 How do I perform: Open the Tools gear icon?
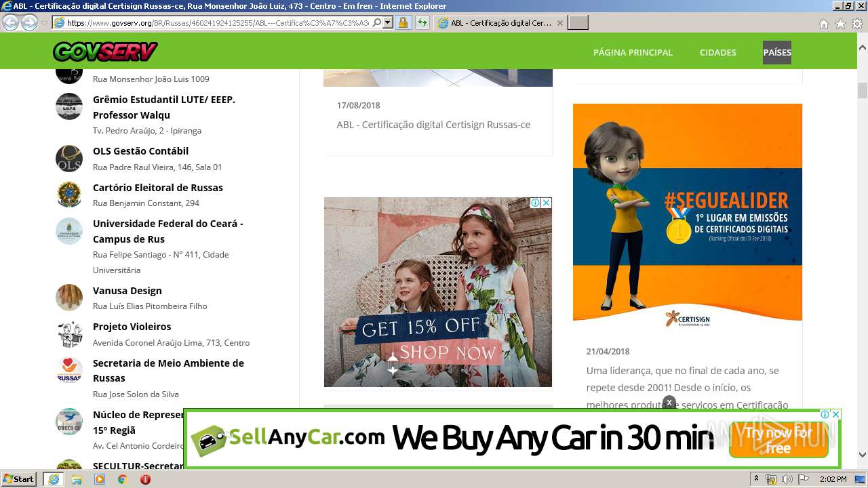[856, 24]
